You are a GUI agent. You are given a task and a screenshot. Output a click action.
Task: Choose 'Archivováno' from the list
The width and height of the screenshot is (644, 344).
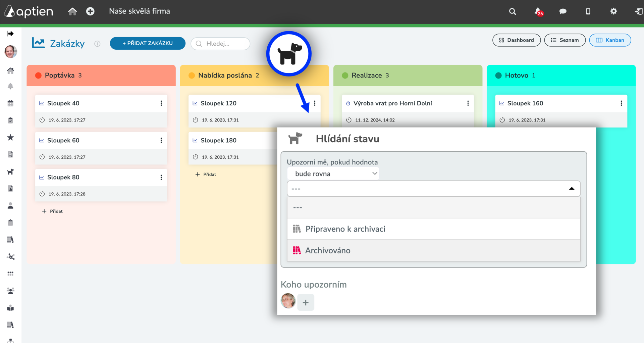pyautogui.click(x=328, y=250)
